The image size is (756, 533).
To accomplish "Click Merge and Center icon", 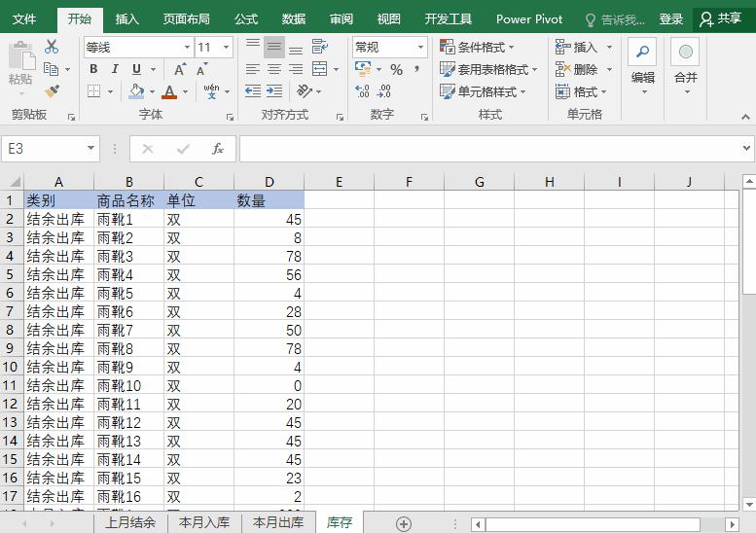I will (x=320, y=69).
